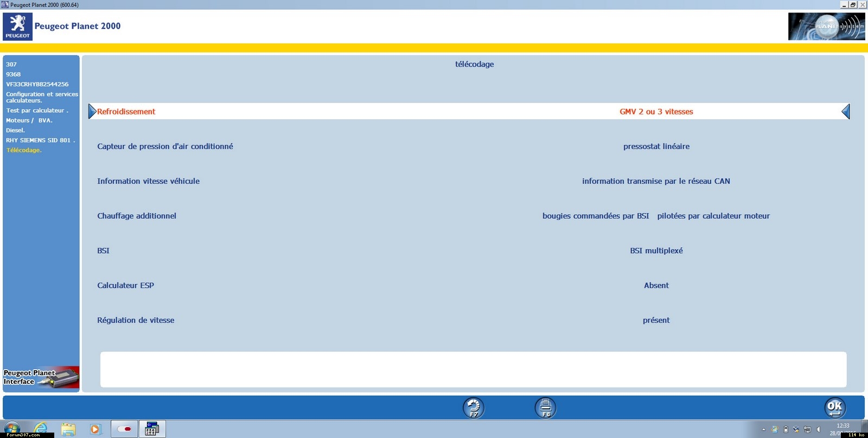Image resolution: width=868 pixels, height=438 pixels.
Task: Click the Planet System logo image
Action: (x=826, y=27)
